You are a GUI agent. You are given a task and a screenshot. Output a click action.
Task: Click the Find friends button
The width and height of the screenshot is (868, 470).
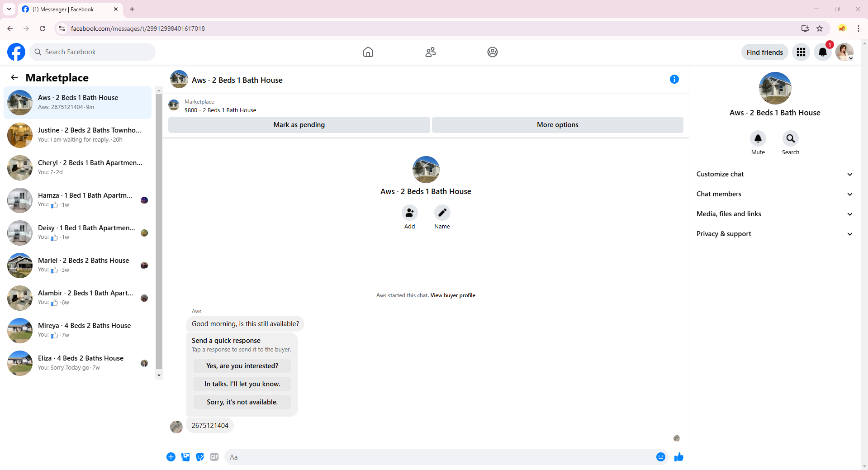coord(765,52)
